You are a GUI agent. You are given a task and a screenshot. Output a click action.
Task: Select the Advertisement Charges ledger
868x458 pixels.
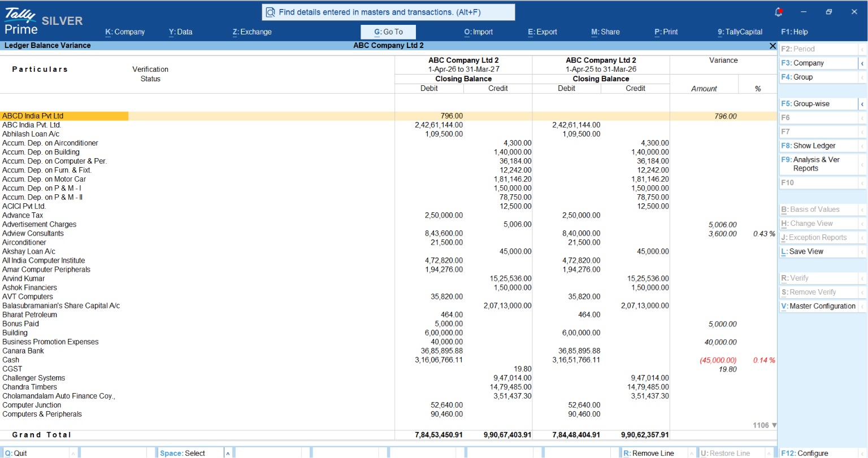39,225
